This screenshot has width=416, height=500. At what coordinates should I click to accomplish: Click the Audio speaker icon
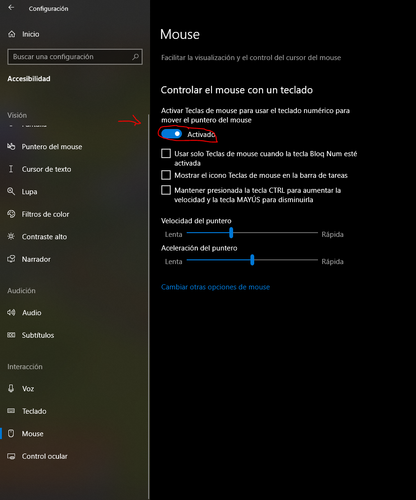(11, 312)
